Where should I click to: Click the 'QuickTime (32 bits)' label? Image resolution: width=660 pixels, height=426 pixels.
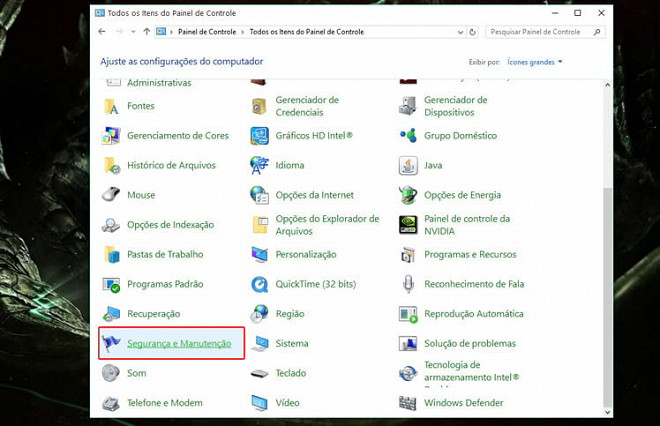316,284
